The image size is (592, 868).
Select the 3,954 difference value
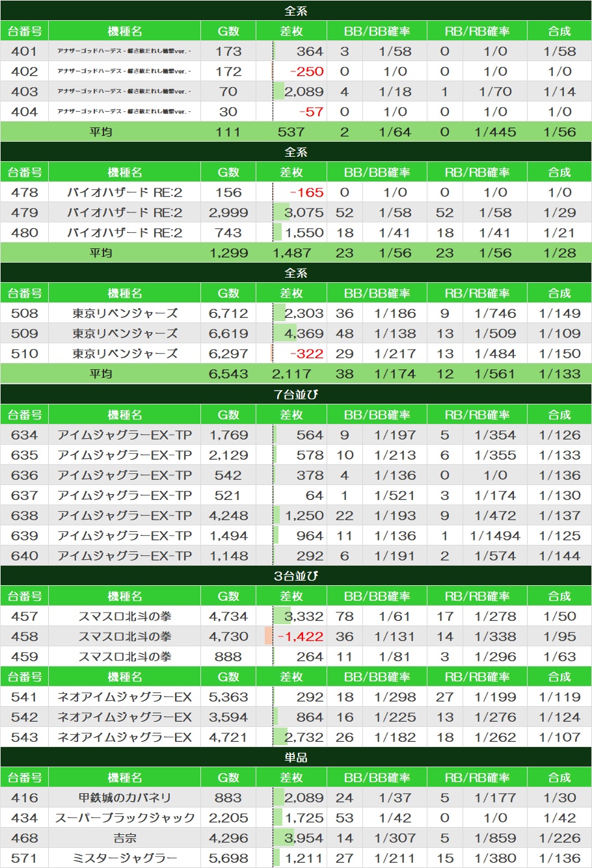304,838
